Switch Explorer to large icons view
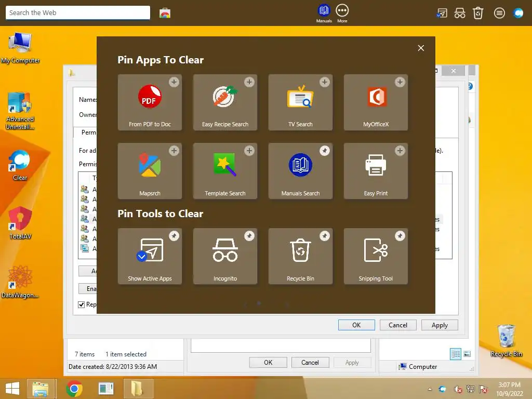Screen dimensions: 532x399 (x=467, y=354)
